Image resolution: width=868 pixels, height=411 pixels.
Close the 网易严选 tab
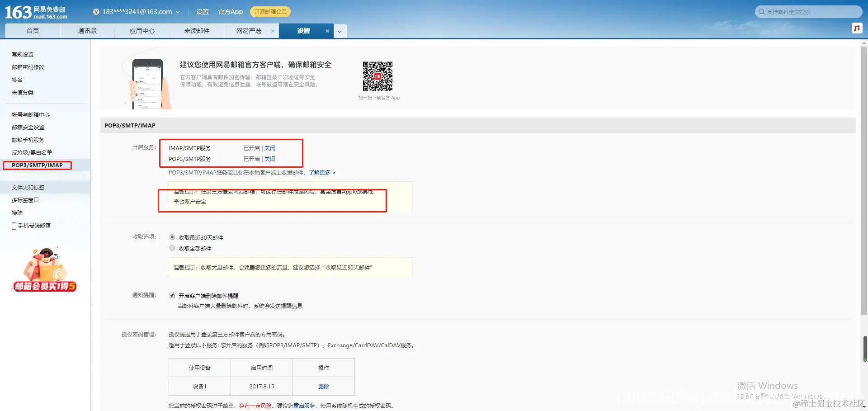(273, 31)
